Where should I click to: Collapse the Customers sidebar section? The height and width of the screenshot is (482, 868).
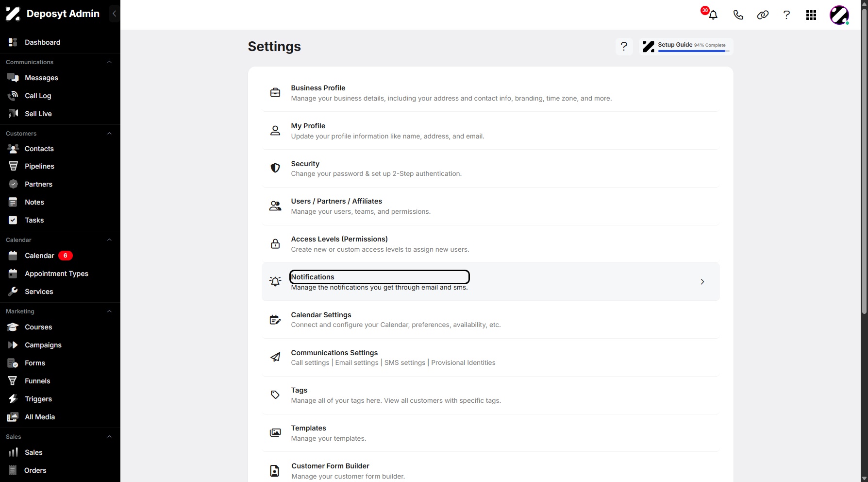(109, 134)
